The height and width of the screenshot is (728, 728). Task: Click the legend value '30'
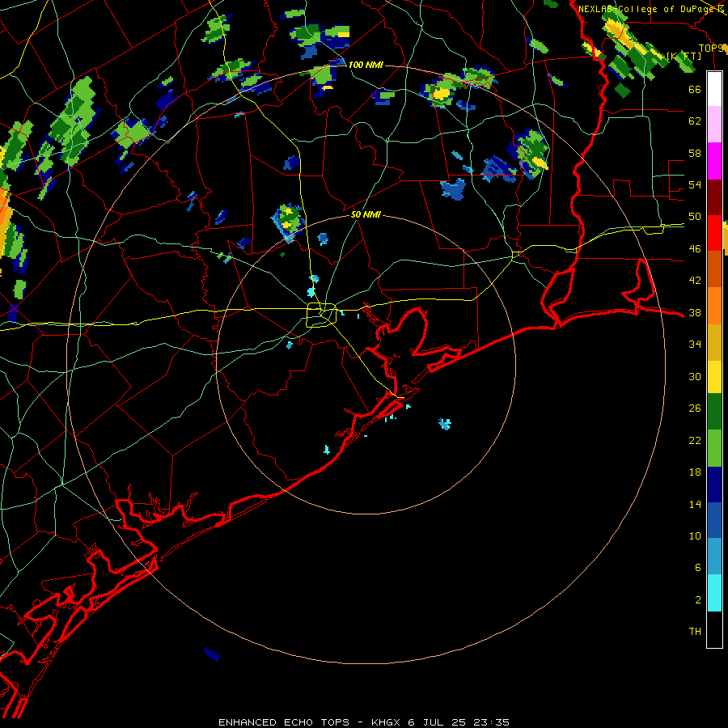695,376
